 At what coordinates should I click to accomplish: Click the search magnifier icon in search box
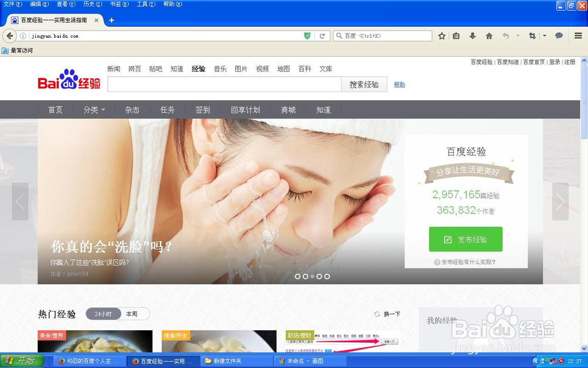point(339,36)
